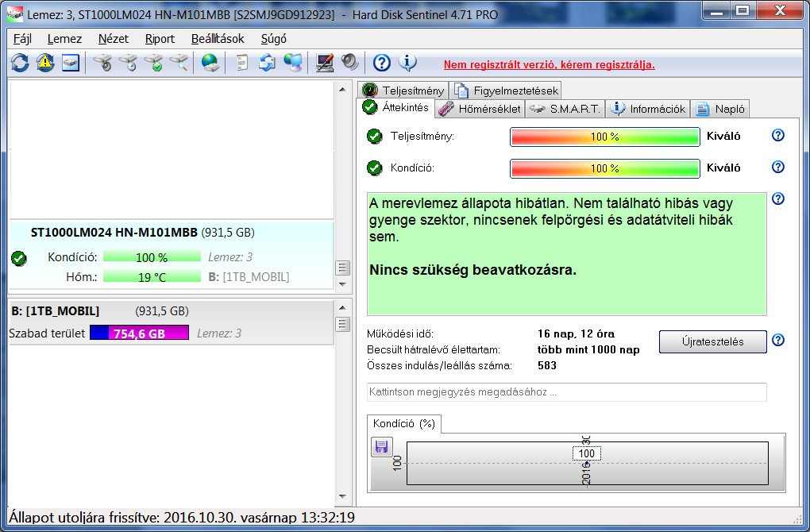Open the disk test with dial icon
The width and height of the screenshot is (810, 532).
click(x=102, y=63)
